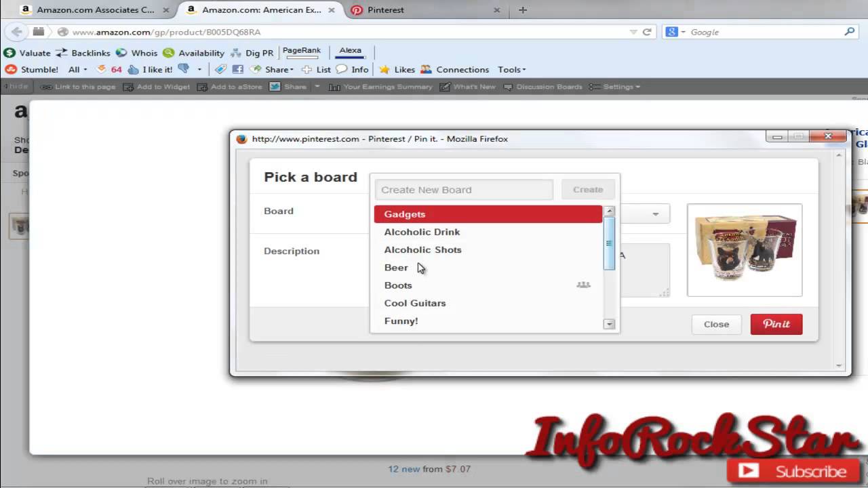Go back with the browser back arrow

click(17, 32)
